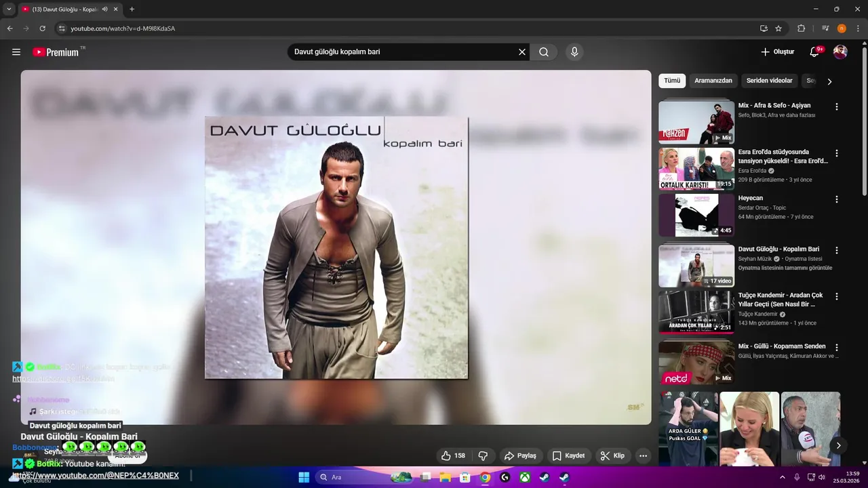Create a clip with Klip
Screen dimensions: 868x488
(x=612, y=455)
